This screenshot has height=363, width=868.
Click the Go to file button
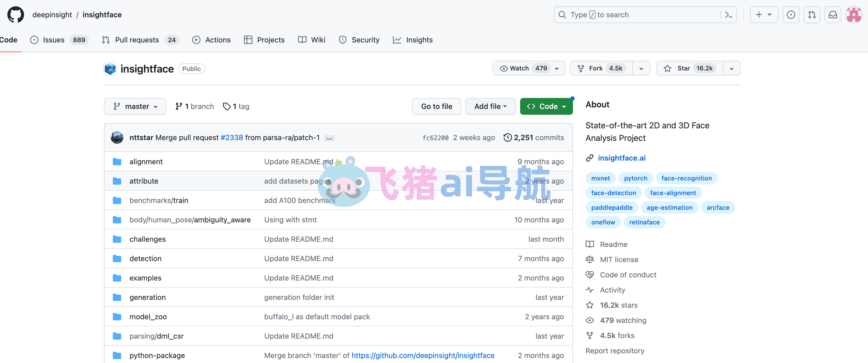[436, 107]
